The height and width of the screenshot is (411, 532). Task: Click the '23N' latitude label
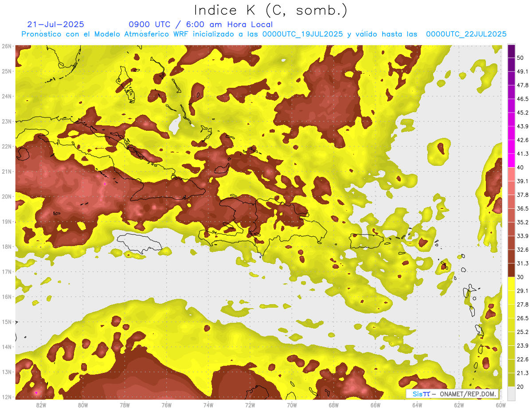coord(6,121)
